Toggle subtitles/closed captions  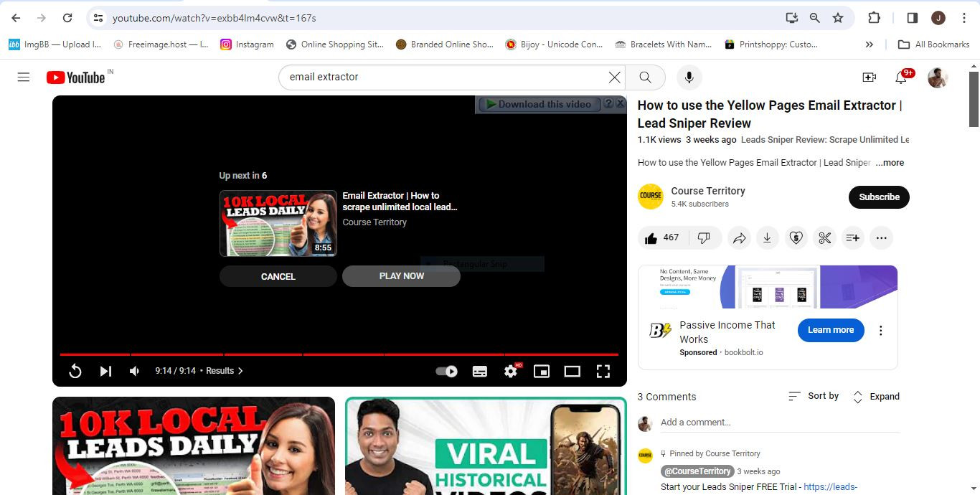coord(480,371)
